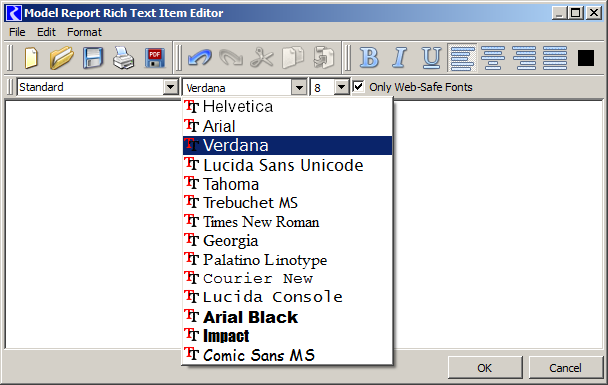Open the font size 8 dropdown
Viewport: 608px width, 385px height.
pyautogui.click(x=341, y=87)
